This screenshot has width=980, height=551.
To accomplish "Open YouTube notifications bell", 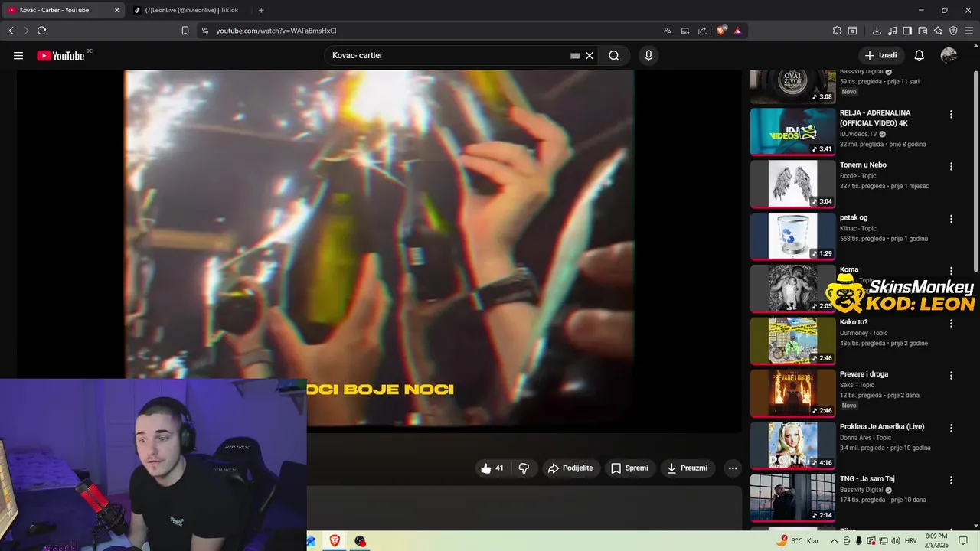I will click(920, 55).
